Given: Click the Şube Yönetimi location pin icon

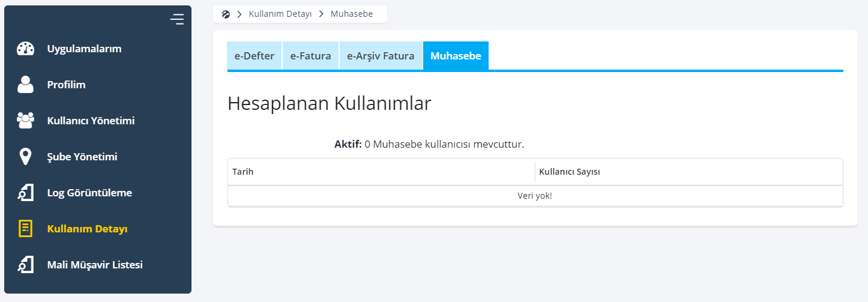Looking at the screenshot, I should pos(25,157).
